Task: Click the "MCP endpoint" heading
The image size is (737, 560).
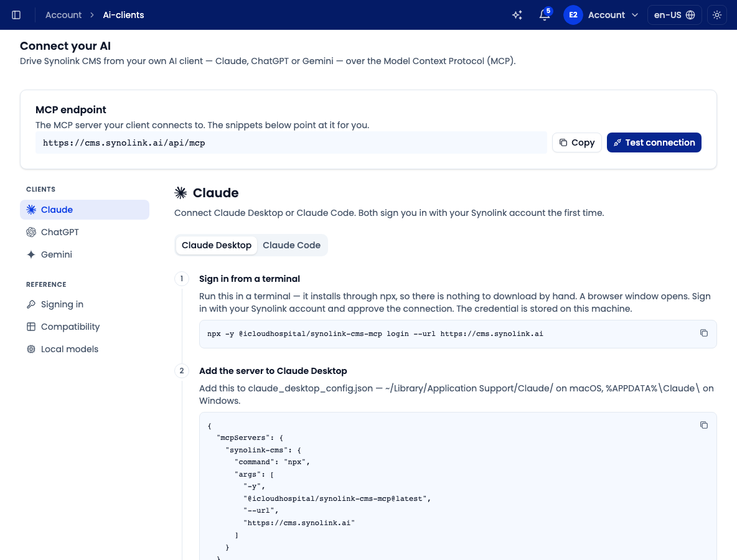Action: point(71,110)
